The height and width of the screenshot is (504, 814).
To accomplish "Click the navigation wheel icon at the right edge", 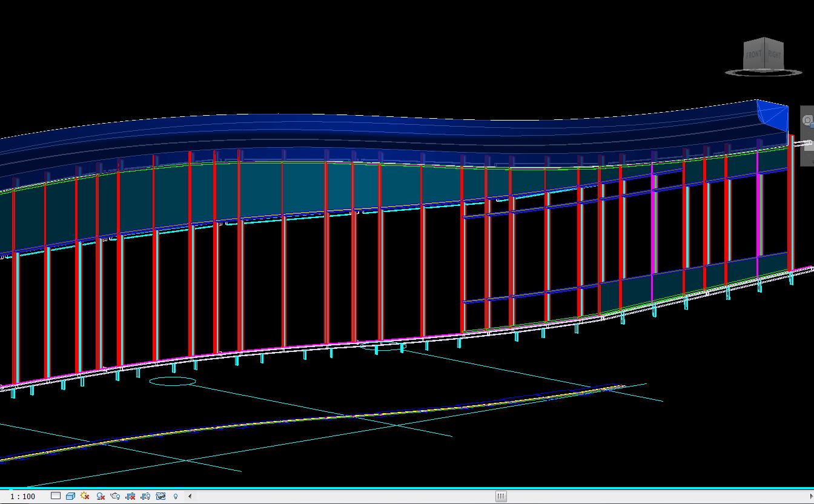I will coord(808,121).
